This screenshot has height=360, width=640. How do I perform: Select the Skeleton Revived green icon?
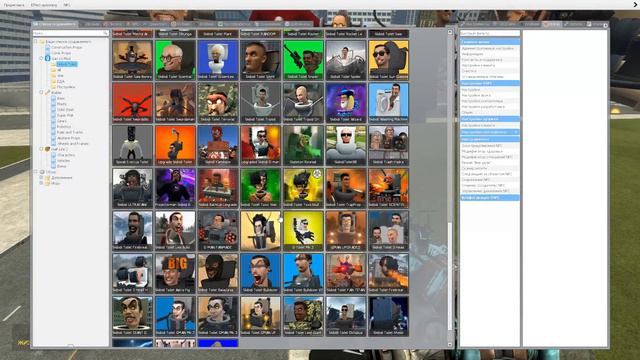(x=303, y=145)
